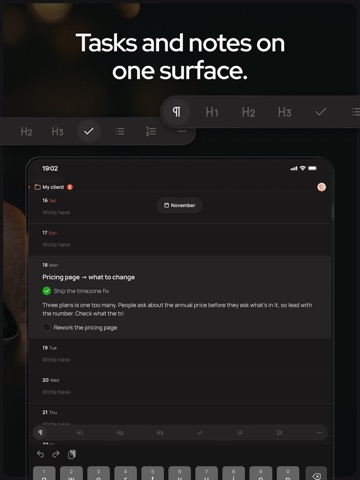Viewport: 360px width, 480px height.
Task: Click the paragraph starting 'Three plans is one too many'
Action: click(x=177, y=309)
